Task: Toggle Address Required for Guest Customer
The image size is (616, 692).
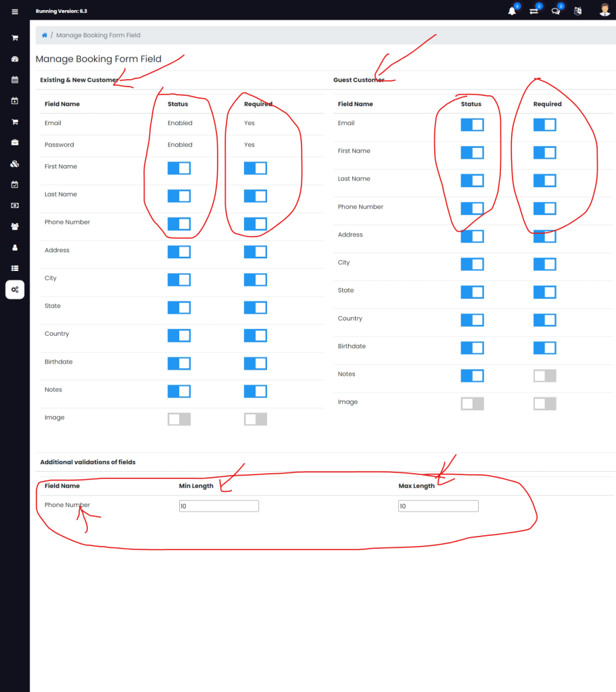Action: click(x=544, y=237)
